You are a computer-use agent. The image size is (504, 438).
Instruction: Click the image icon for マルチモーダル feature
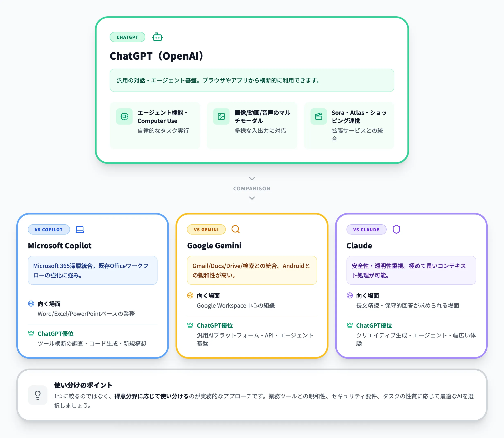(x=221, y=117)
